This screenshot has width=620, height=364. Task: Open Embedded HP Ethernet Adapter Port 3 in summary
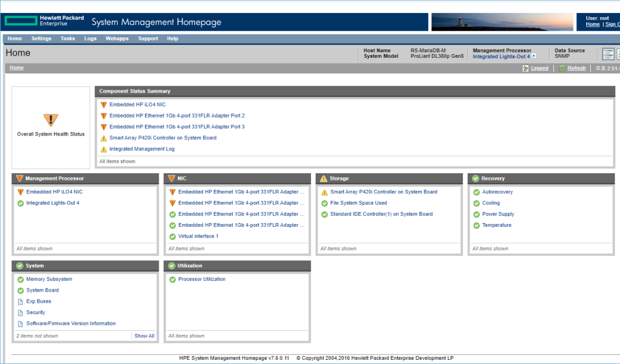click(x=177, y=126)
